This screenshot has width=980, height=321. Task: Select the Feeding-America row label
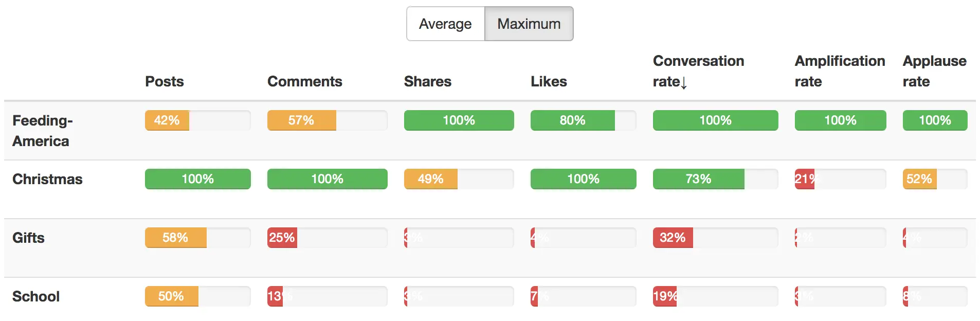pos(42,130)
